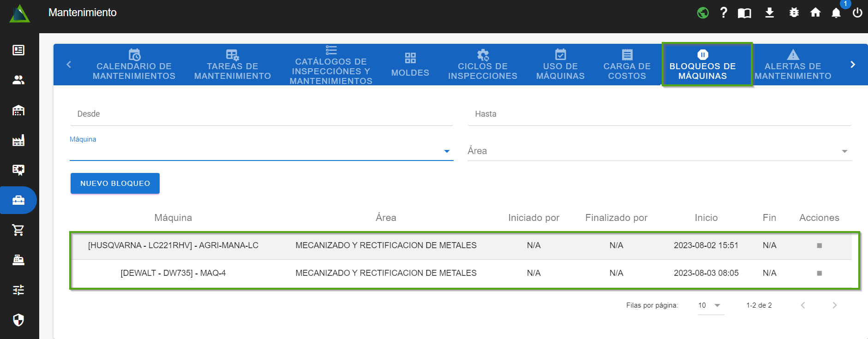Click the download icon in header

769,12
